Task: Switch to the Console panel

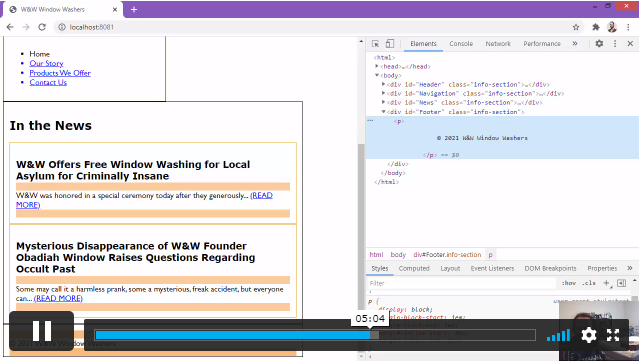Action: tap(461, 44)
